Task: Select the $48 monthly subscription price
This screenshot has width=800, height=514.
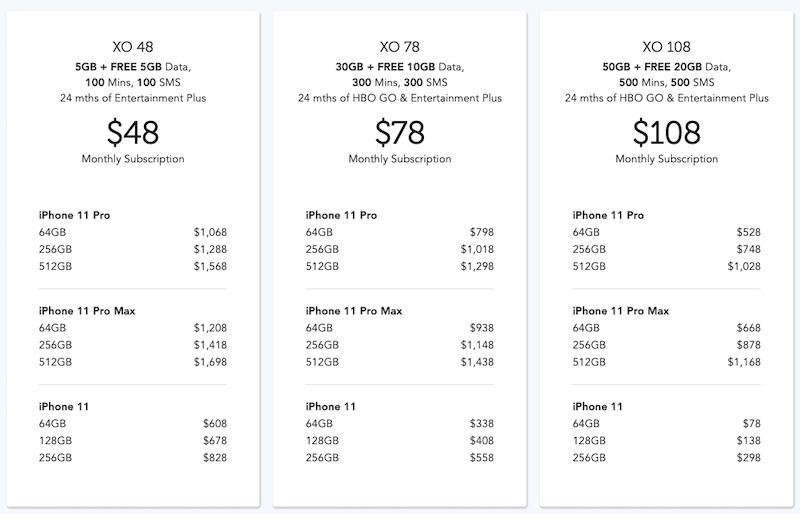Action: (132, 132)
